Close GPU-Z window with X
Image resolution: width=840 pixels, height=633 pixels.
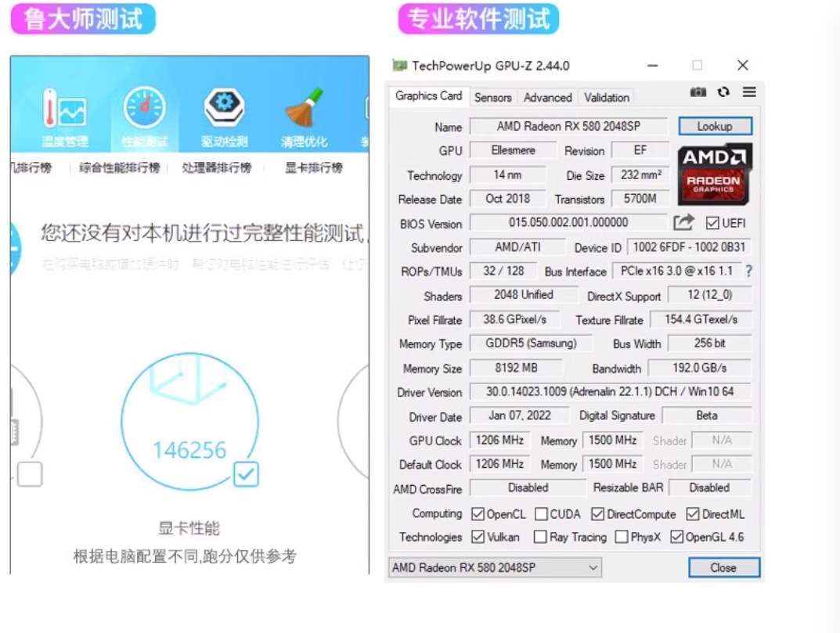pyautogui.click(x=742, y=66)
